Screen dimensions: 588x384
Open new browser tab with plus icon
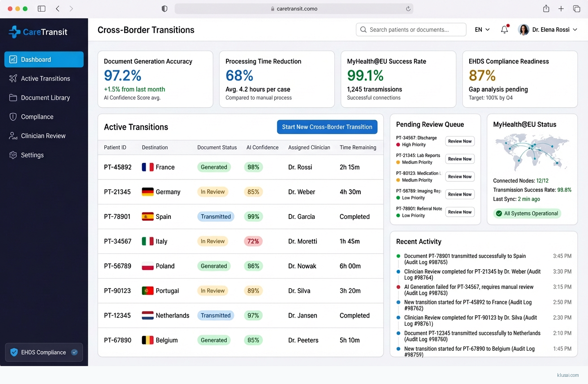(561, 9)
